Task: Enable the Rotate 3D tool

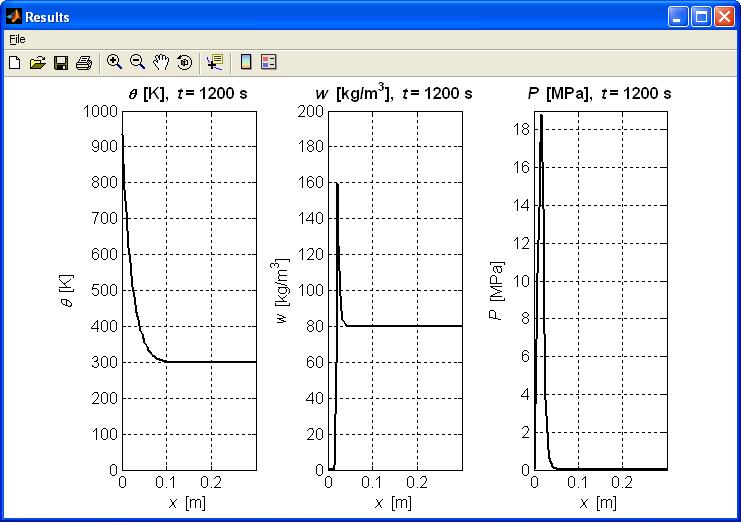Action: click(185, 62)
